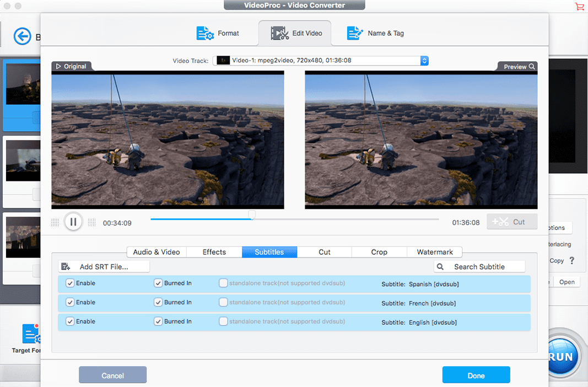Click the current time 00:34:09
Image resolution: width=588 pixels, height=387 pixels.
point(117,223)
